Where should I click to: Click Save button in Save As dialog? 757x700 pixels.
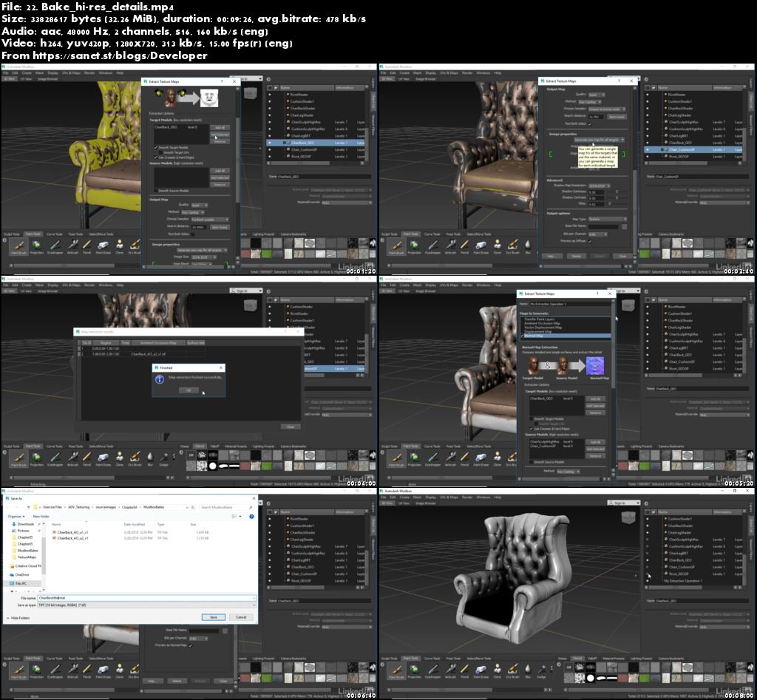click(x=214, y=617)
